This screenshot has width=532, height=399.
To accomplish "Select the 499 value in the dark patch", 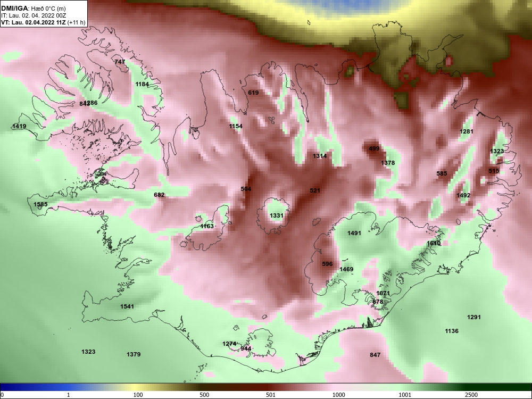I will pyautogui.click(x=374, y=148).
